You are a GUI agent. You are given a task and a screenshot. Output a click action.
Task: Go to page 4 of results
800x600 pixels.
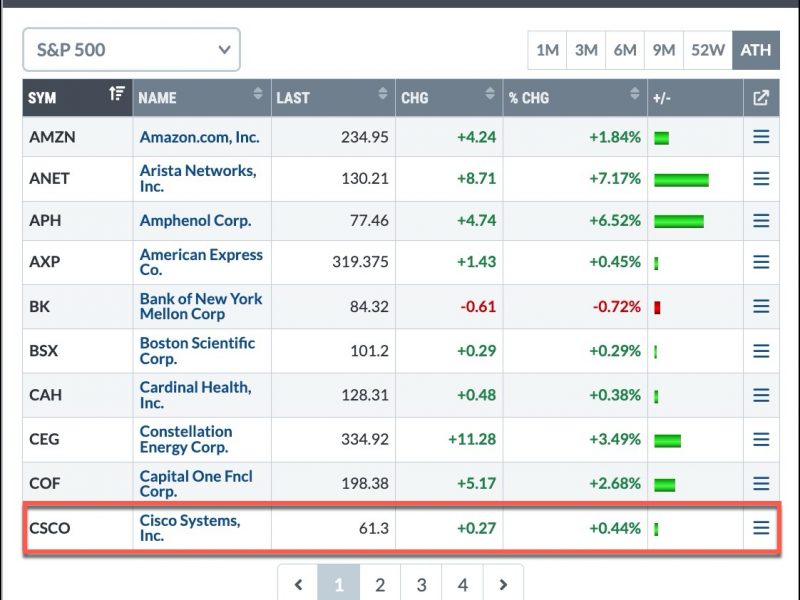[463, 584]
